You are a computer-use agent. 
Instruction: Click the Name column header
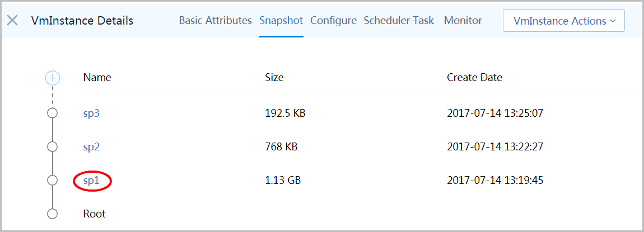coord(97,78)
